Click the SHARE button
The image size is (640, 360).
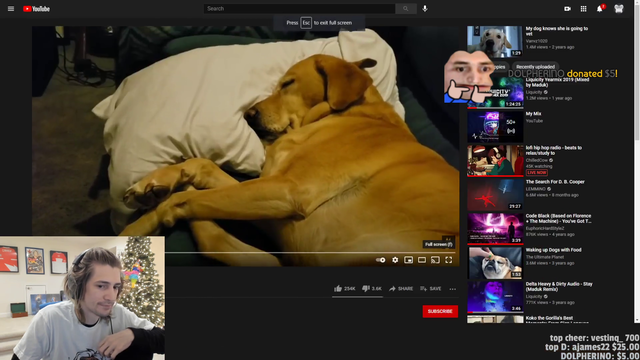tap(401, 289)
